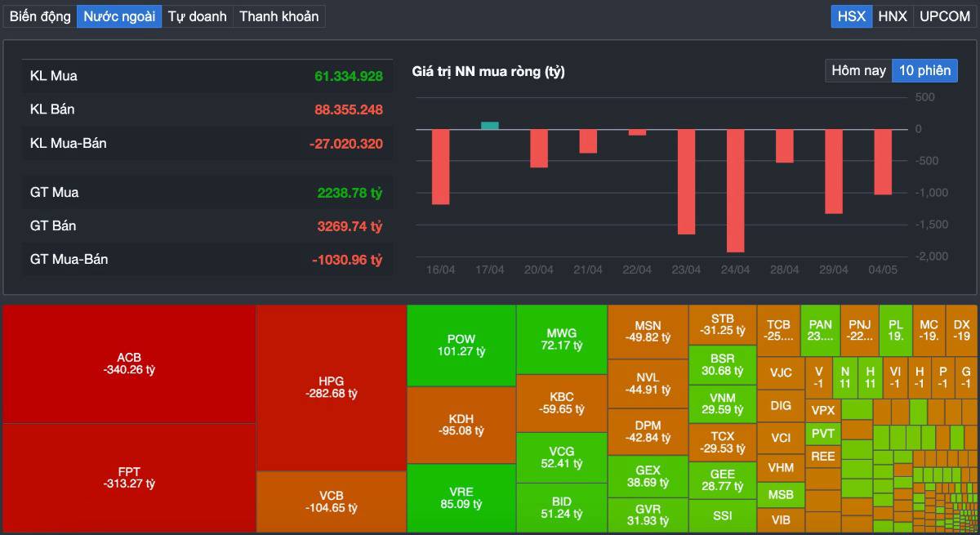Open the STB tile

722,325
